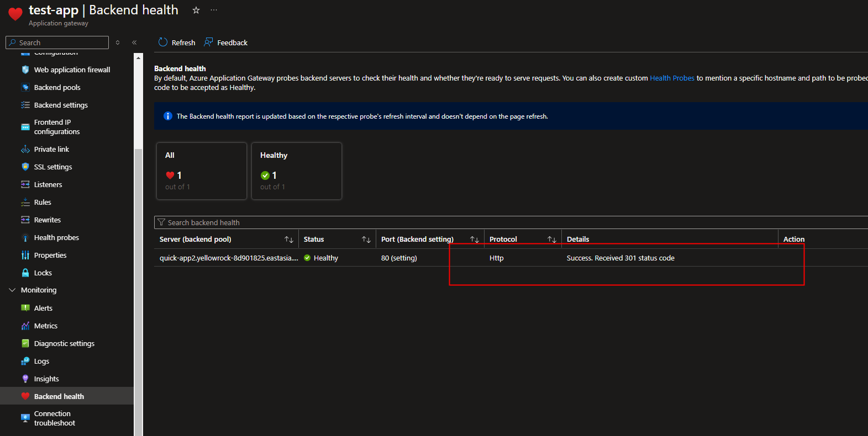868x436 pixels.
Task: Click Success. Received 301 status code text
Action: 620,258
